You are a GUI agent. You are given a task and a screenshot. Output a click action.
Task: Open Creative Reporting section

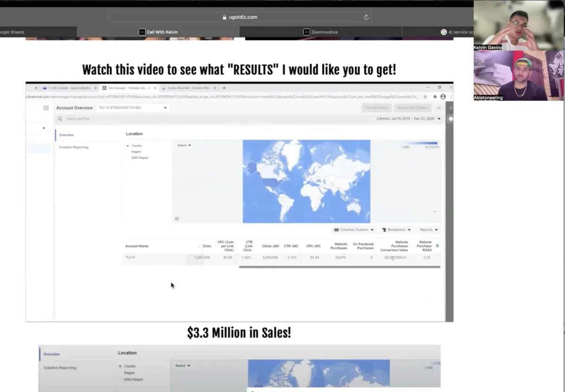[73, 147]
